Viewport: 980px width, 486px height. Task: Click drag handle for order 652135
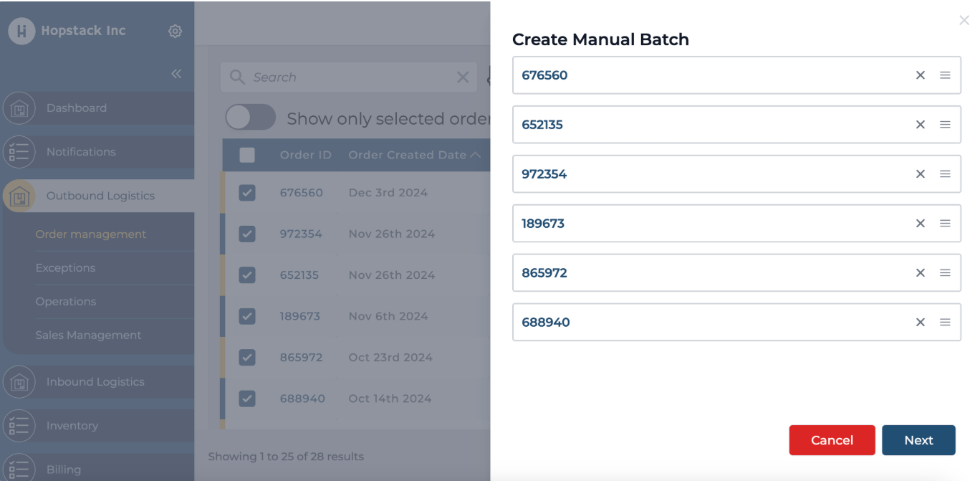click(x=945, y=125)
